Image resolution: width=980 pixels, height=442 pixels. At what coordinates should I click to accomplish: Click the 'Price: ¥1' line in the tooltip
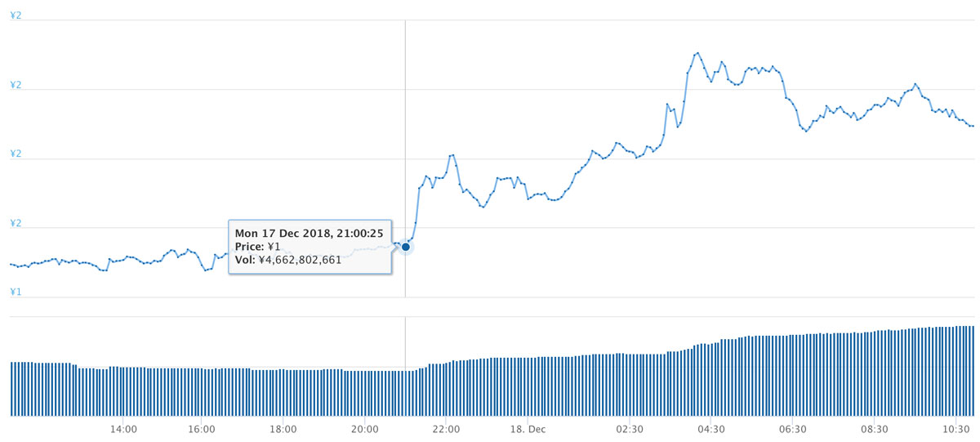point(258,246)
